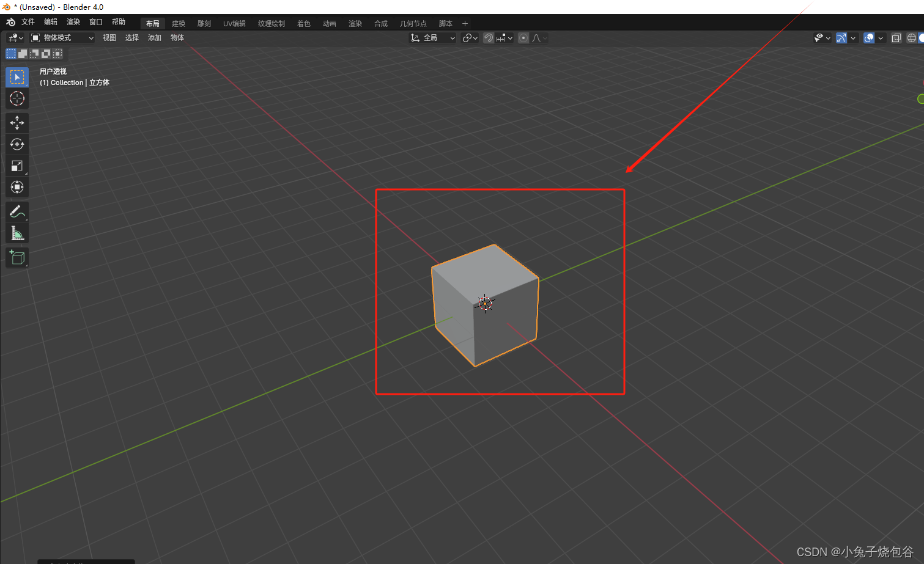Expand the overlays options dropdown arrow
The width and height of the screenshot is (924, 564).
coord(881,38)
